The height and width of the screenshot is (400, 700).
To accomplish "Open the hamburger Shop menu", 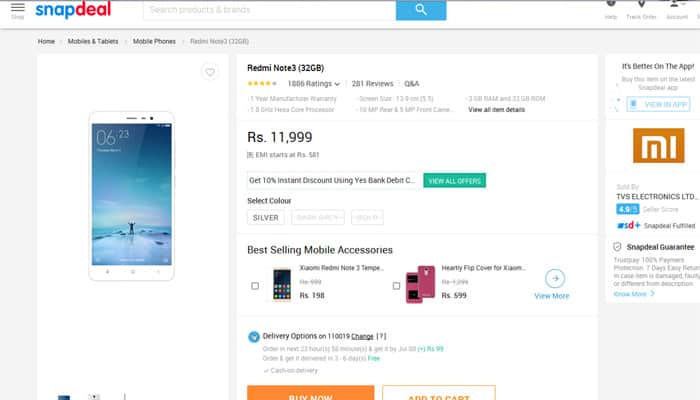I will [x=17, y=10].
